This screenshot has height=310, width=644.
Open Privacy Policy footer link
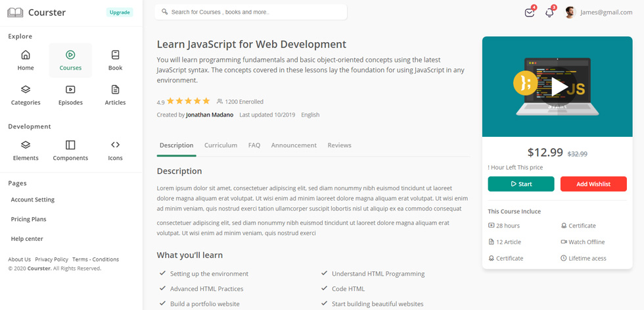point(52,259)
